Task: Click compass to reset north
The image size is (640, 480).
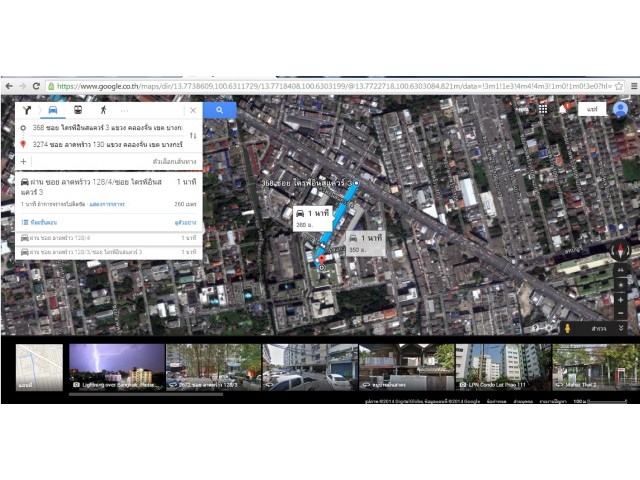Action: click(620, 250)
